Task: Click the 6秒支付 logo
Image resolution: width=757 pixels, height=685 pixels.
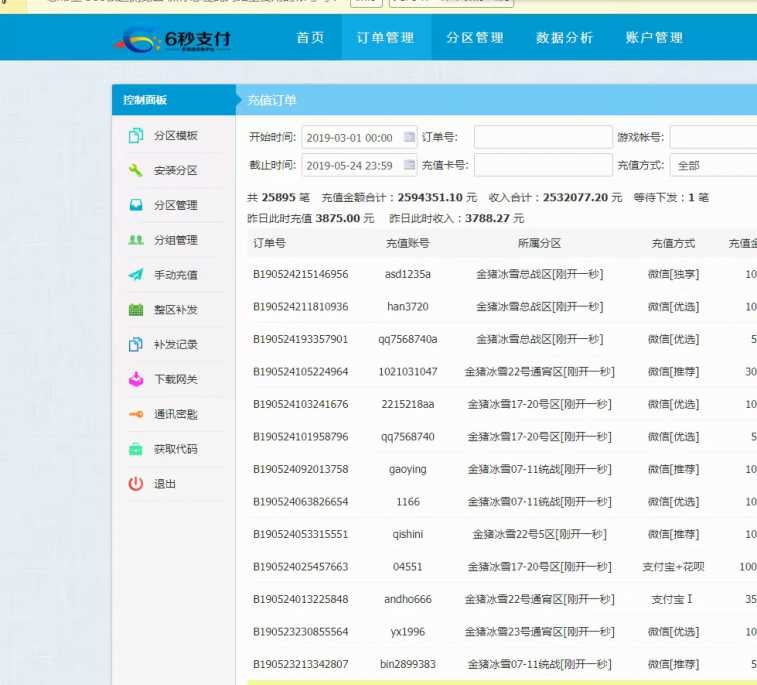Action: pos(175,40)
